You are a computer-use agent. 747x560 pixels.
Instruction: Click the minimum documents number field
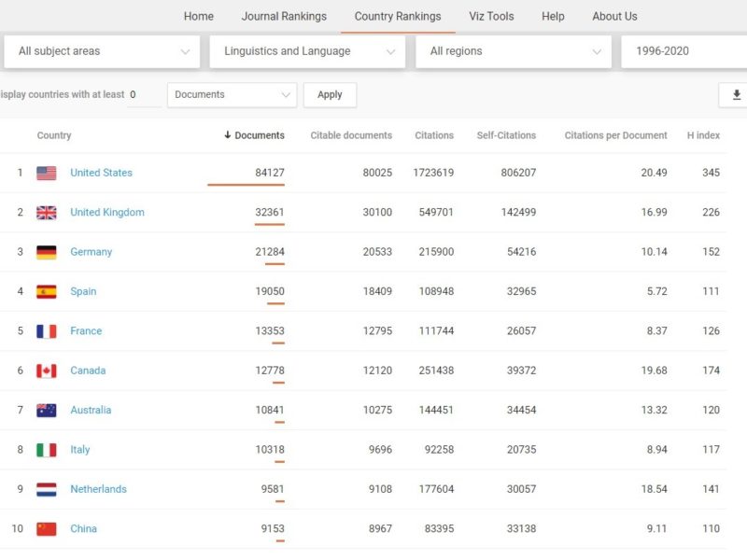(x=143, y=95)
